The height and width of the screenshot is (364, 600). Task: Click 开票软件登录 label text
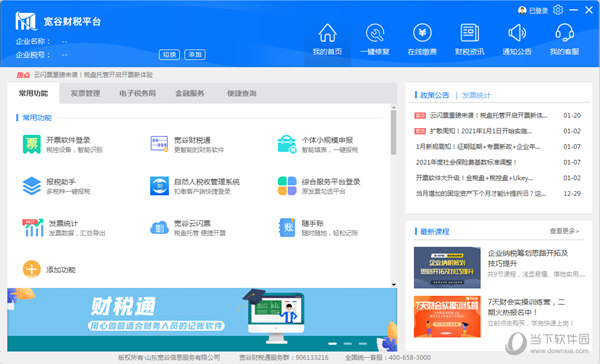[68, 140]
